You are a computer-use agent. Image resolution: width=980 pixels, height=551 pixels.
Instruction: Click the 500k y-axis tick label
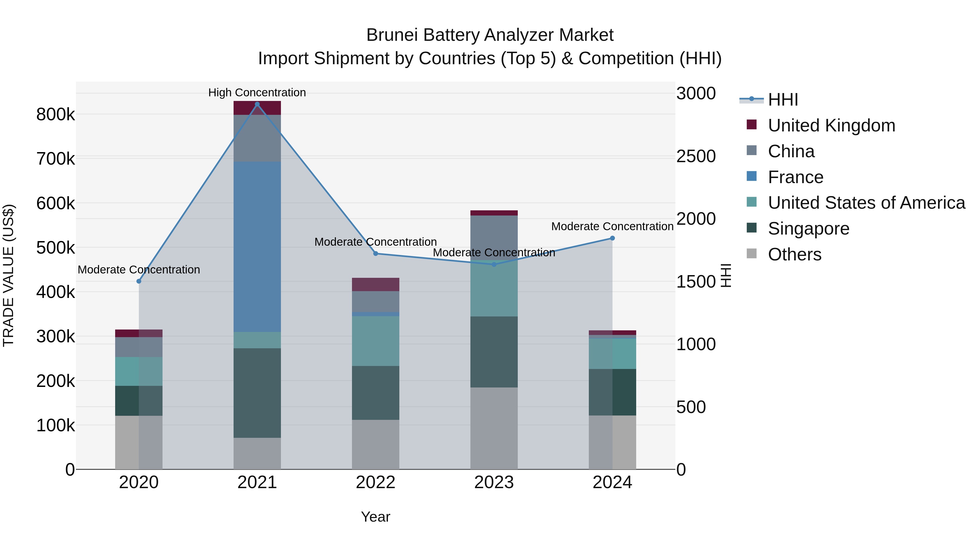(x=56, y=248)
